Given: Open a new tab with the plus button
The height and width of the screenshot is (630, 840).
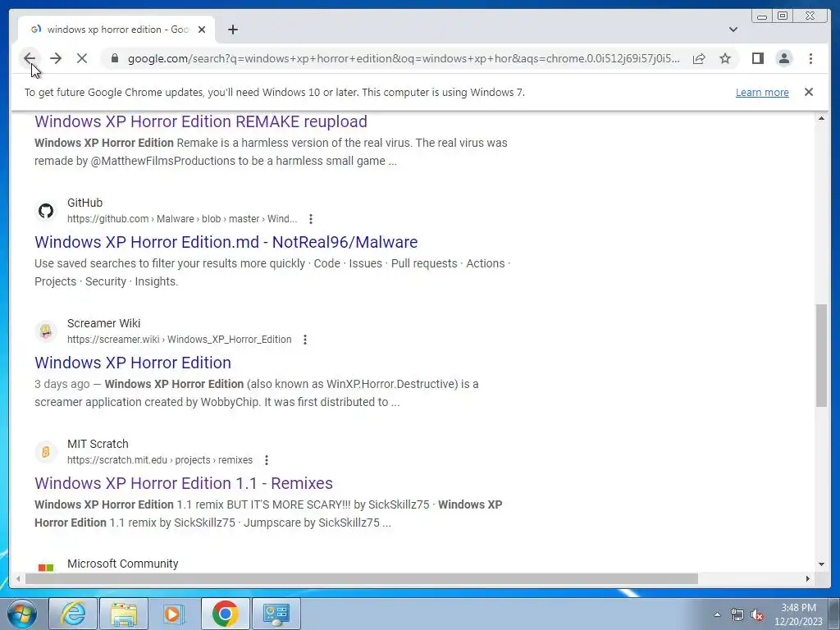Looking at the screenshot, I should [x=232, y=30].
